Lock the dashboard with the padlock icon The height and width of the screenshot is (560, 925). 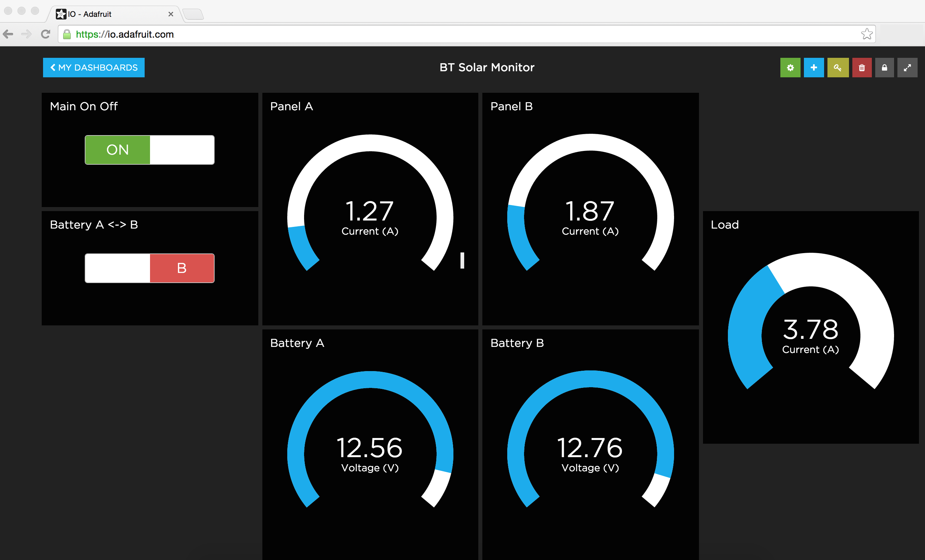(x=885, y=68)
